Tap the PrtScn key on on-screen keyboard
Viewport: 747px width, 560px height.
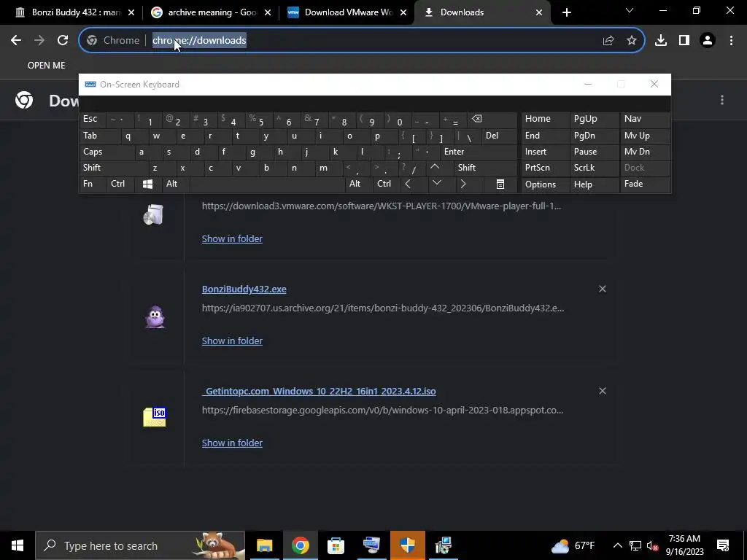coord(544,168)
